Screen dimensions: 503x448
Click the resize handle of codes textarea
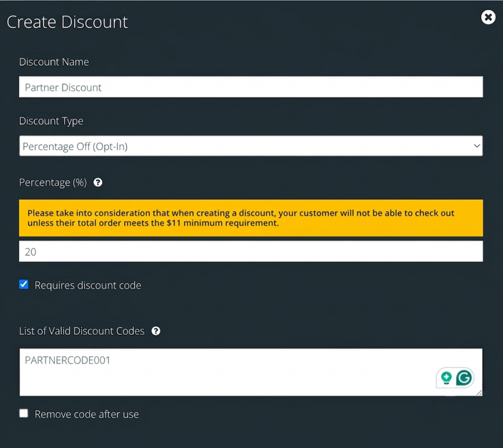[479, 393]
